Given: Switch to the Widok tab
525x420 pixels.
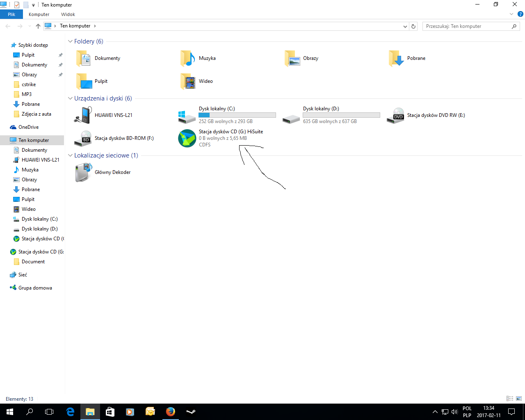Looking at the screenshot, I should tap(68, 14).
